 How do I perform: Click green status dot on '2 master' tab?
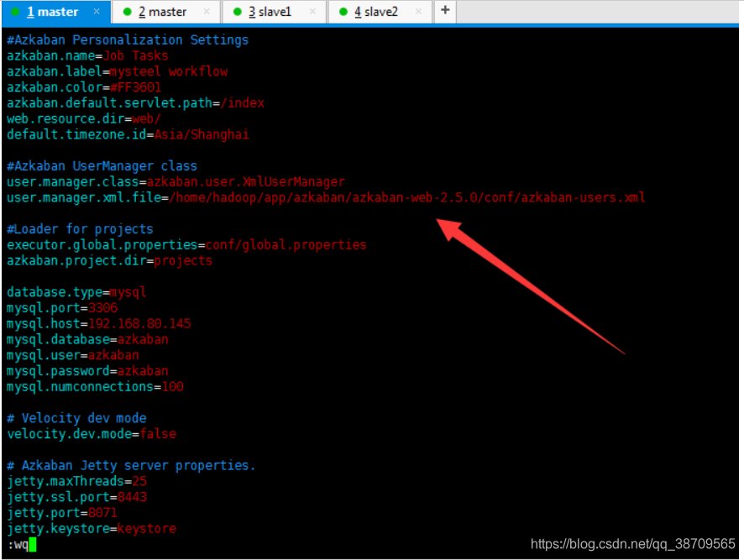coord(127,12)
